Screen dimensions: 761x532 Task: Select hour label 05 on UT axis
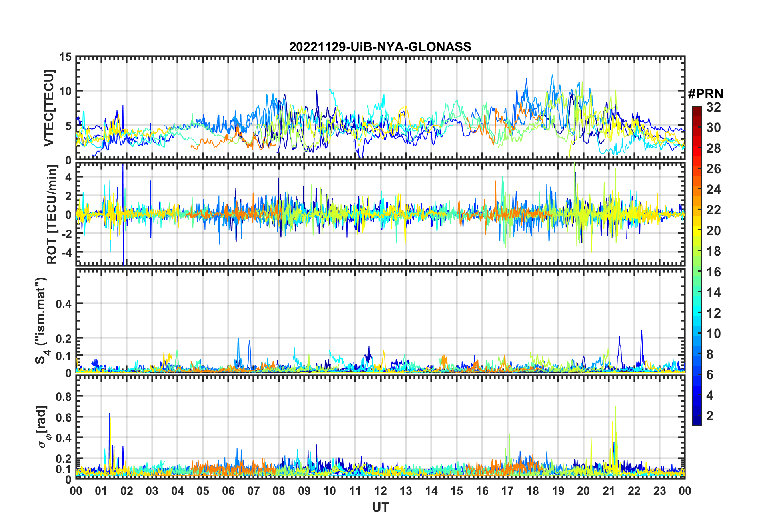pyautogui.click(x=203, y=491)
